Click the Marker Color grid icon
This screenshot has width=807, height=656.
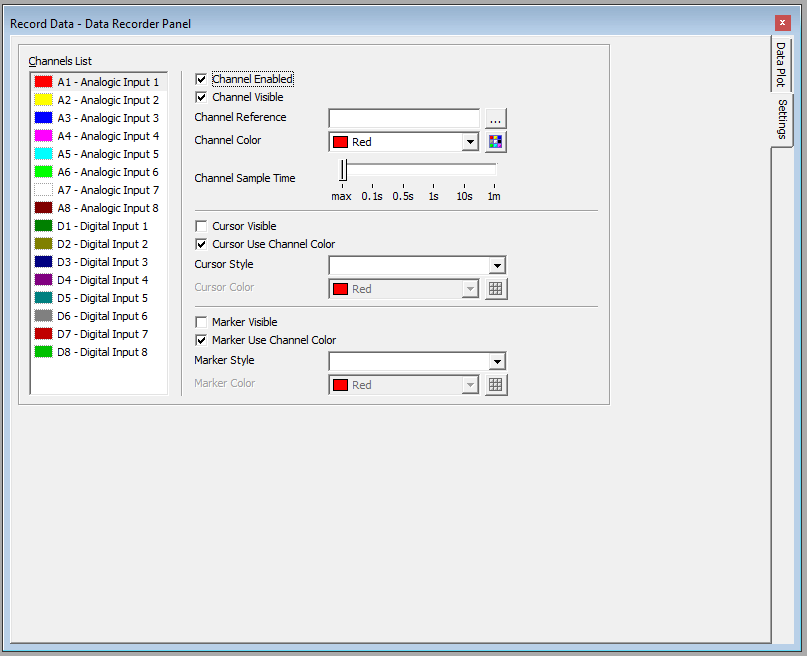496,385
